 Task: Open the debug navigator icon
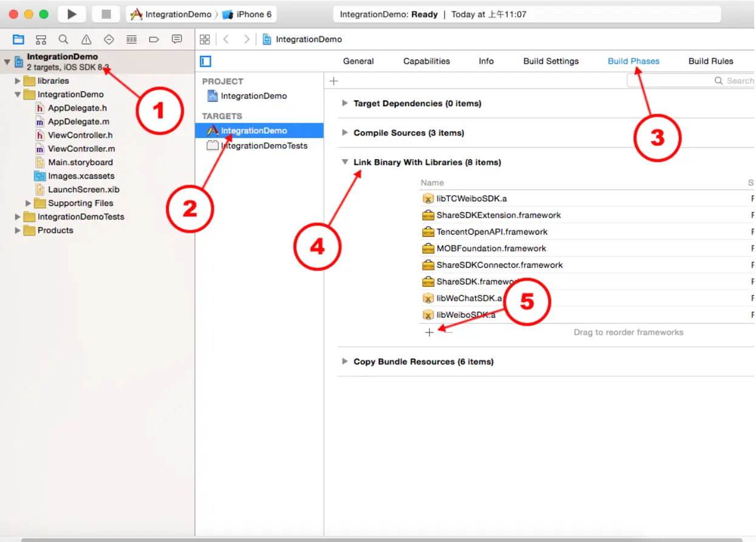coord(131,39)
